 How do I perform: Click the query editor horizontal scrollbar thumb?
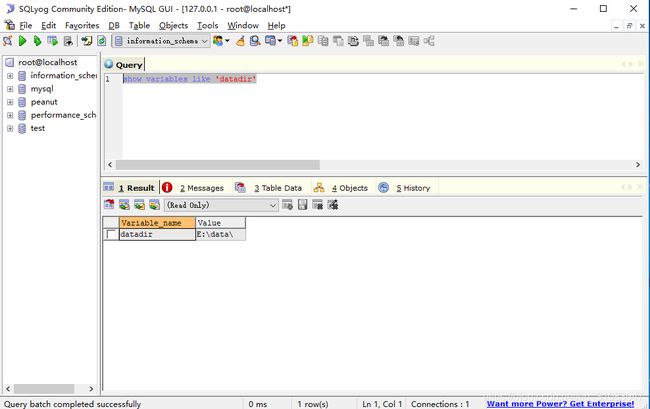(x=218, y=165)
